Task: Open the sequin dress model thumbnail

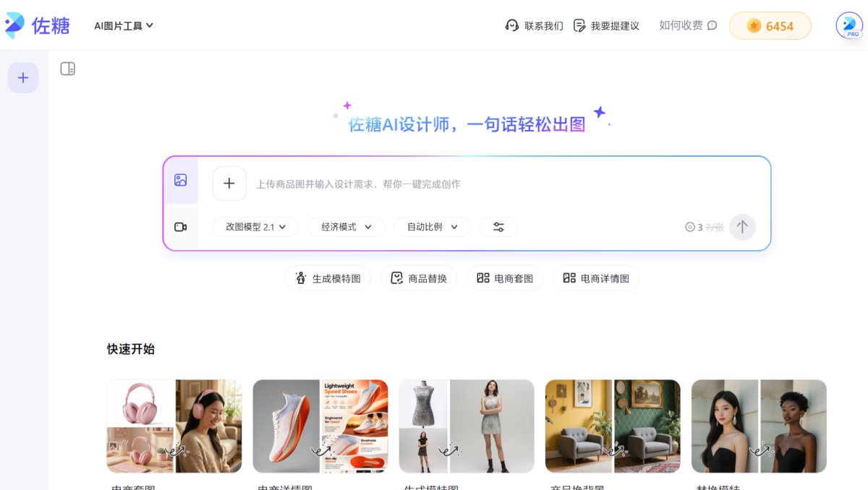Action: [x=467, y=426]
